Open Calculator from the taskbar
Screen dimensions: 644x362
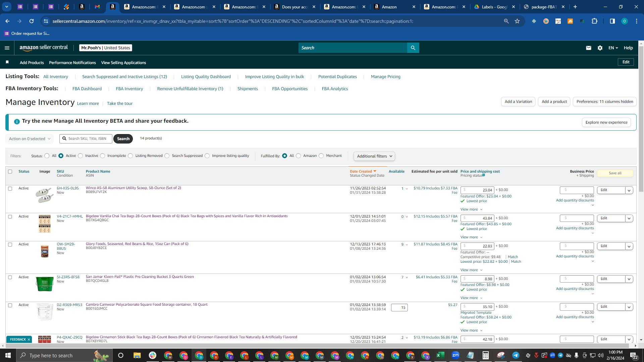[485, 355]
